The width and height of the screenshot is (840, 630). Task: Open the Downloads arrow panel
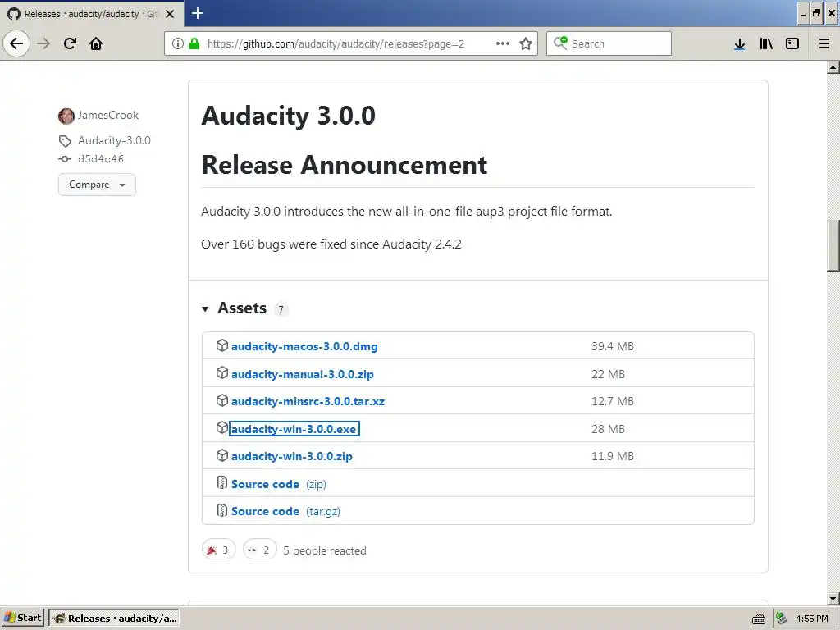coord(740,44)
